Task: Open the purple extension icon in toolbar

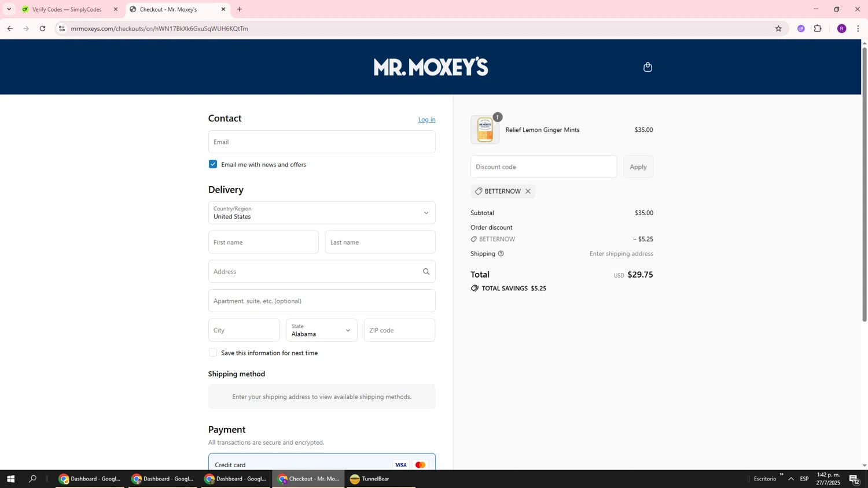Action: [801, 28]
